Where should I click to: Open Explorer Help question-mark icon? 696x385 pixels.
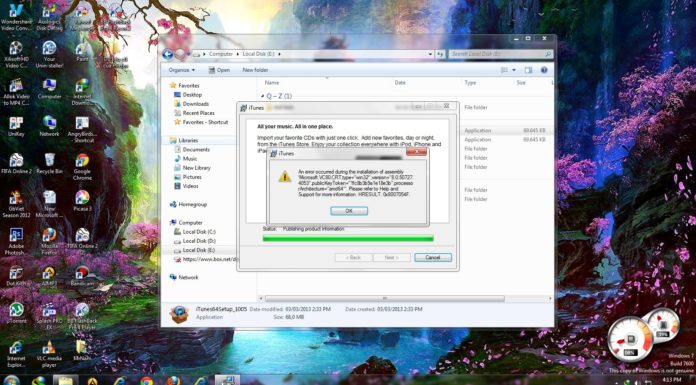[544, 70]
